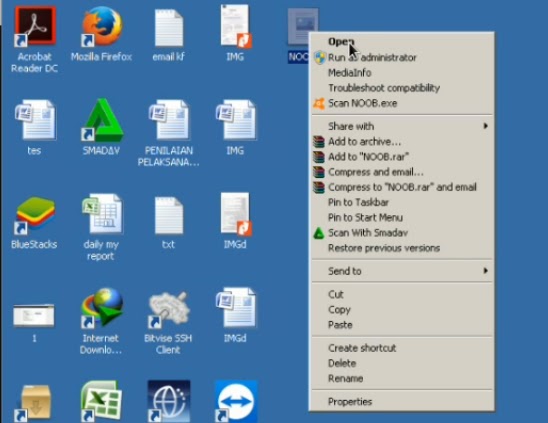The height and width of the screenshot is (423, 548).
Task: Select the image file named 1
Action: point(34,315)
